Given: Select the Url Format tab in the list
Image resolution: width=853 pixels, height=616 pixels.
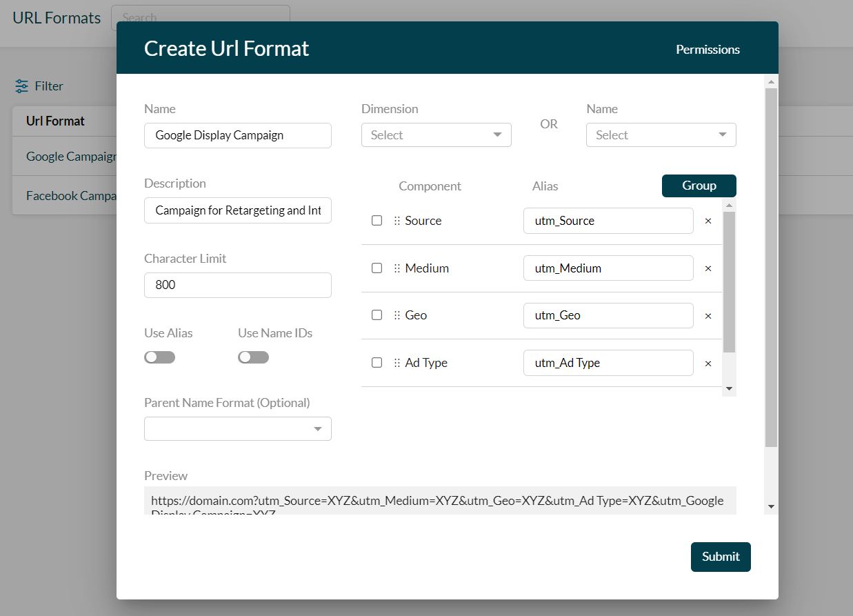Looking at the screenshot, I should [x=54, y=120].
